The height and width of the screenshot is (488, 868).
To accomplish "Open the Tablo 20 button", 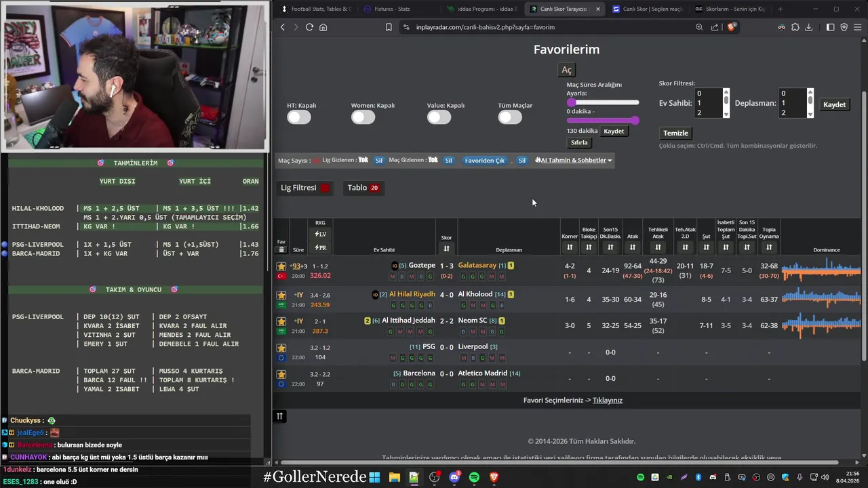I will tap(363, 188).
